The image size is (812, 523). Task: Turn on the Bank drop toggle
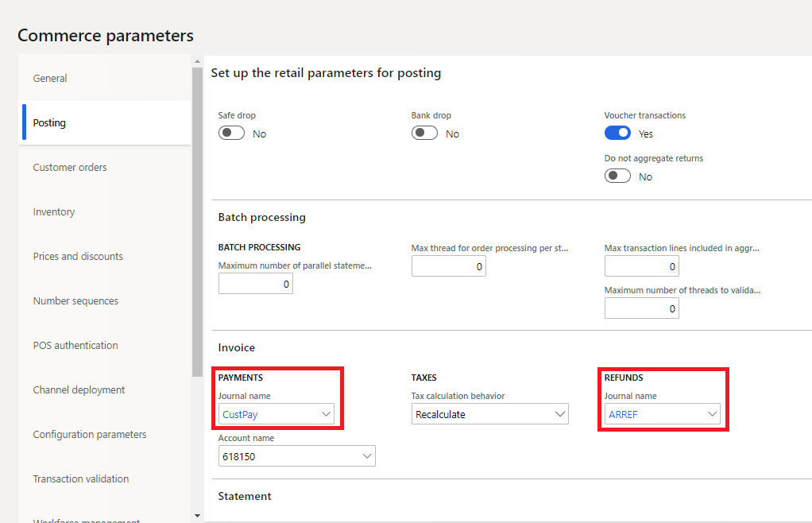click(424, 133)
